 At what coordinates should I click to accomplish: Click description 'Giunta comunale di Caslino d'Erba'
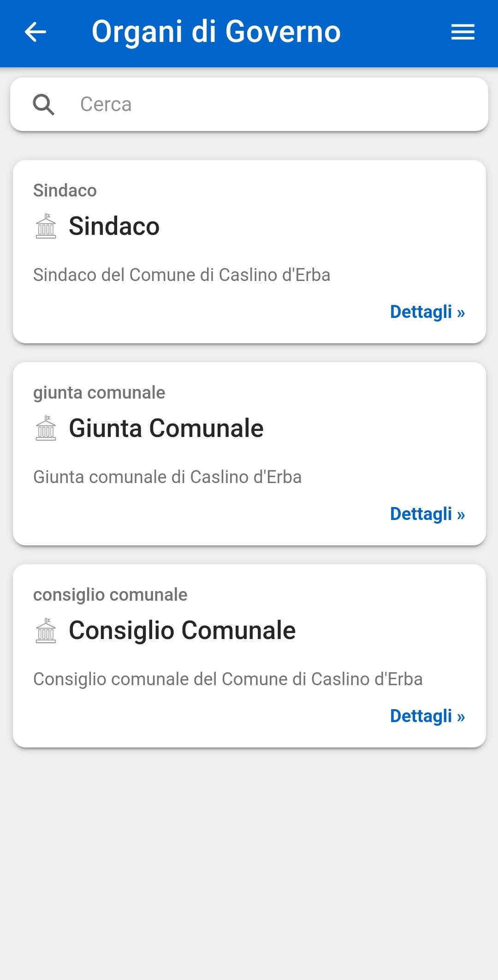(167, 477)
